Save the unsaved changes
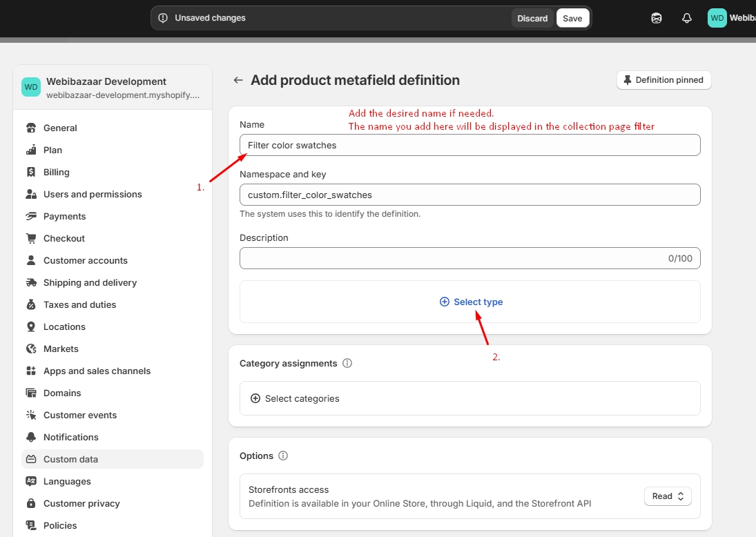756x537 pixels. click(x=572, y=19)
